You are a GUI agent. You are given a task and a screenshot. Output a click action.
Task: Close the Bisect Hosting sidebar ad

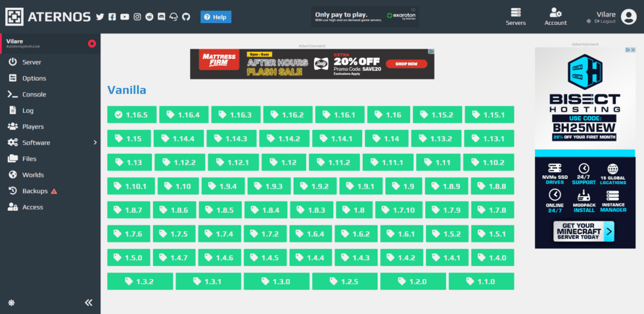[633, 50]
